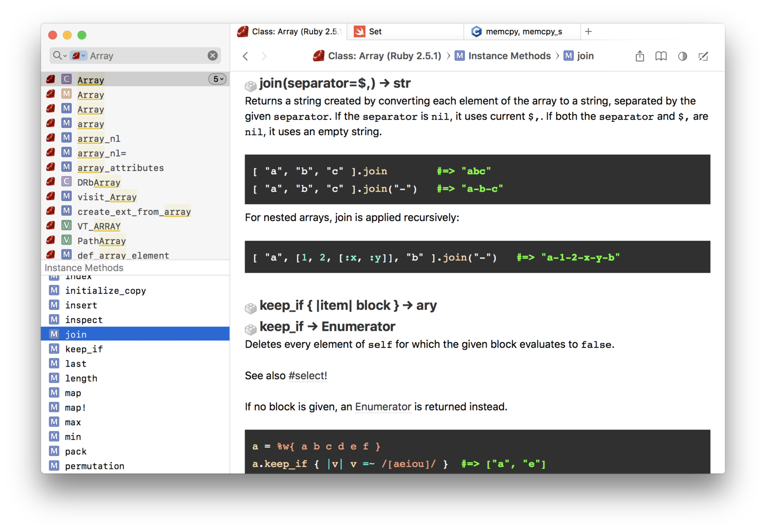Click the edit annotation pencil icon
Screen dimensions: 766x532
click(x=703, y=56)
